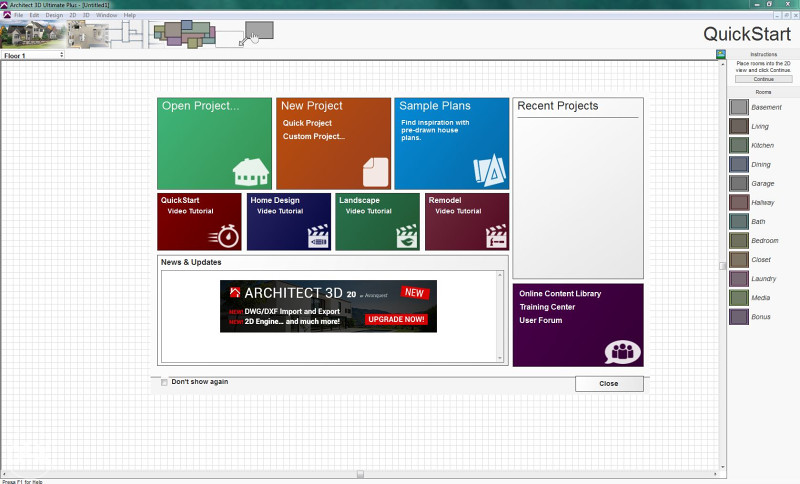Click the Landscape Video Tutorial text
This screenshot has height=484, width=800.
[x=368, y=211]
